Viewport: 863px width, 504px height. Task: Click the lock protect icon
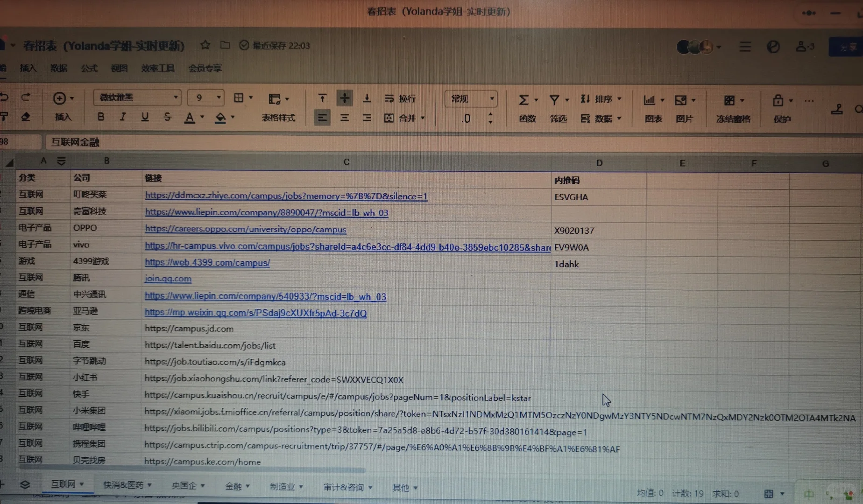coord(778,100)
